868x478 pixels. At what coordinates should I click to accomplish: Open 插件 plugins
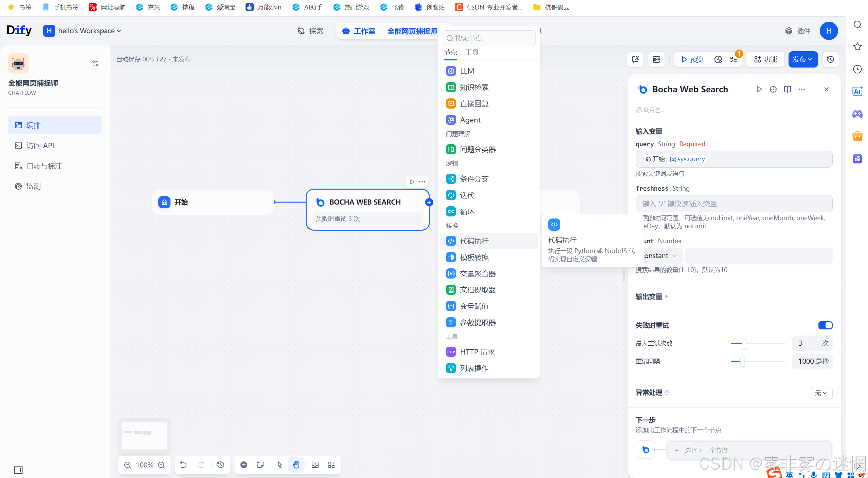(798, 31)
